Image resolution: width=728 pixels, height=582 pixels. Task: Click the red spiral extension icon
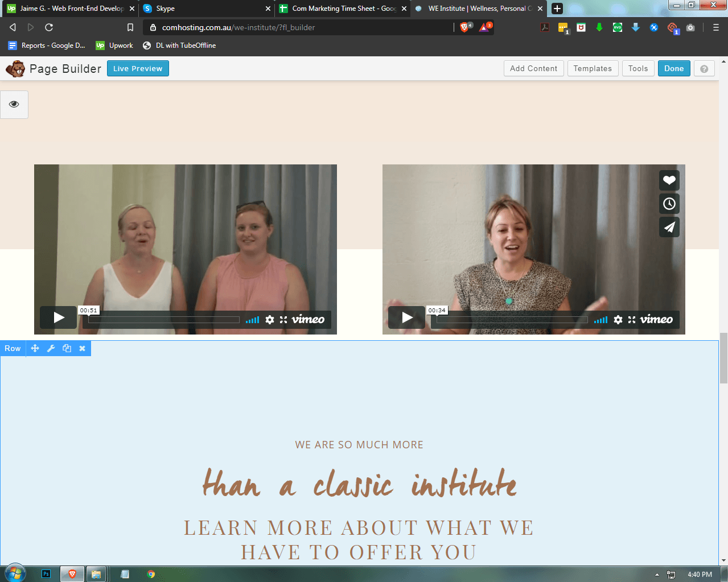(x=672, y=28)
